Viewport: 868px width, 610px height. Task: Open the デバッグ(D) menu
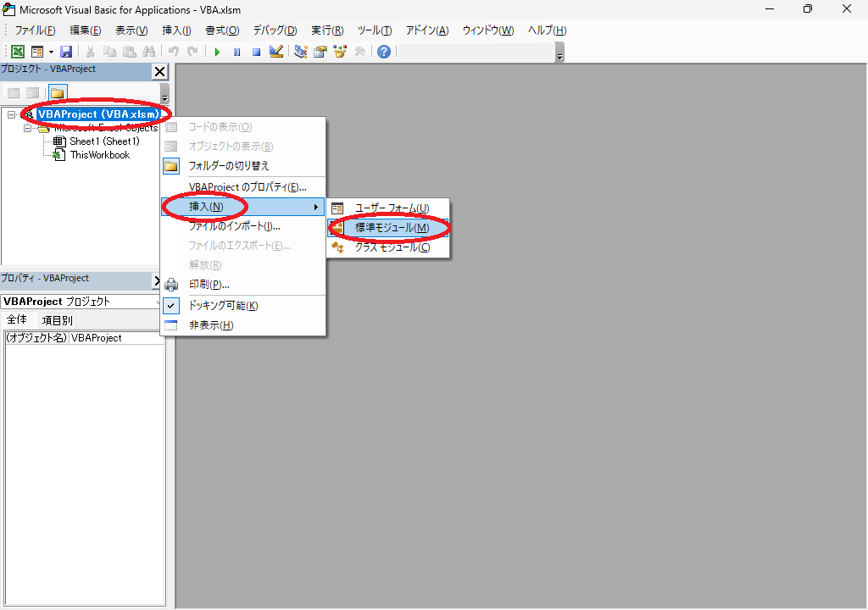click(x=275, y=30)
